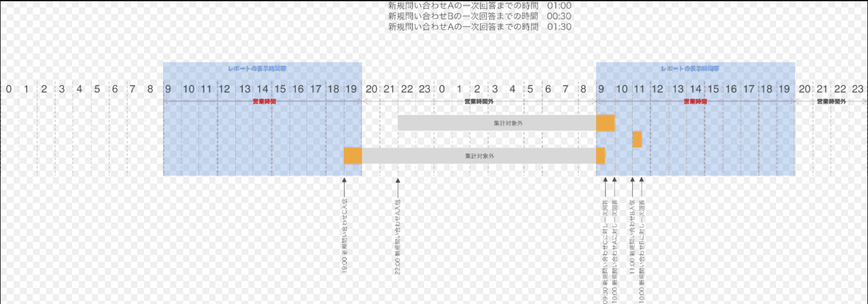Viewport: 868px width, 304px height.
Task: Click the 01:30 response time value
Action: 559,27
